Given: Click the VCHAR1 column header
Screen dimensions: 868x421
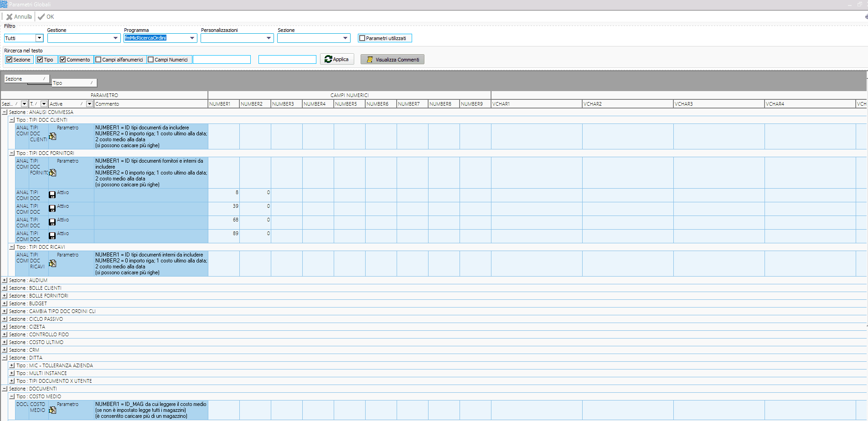Looking at the screenshot, I should point(537,104).
